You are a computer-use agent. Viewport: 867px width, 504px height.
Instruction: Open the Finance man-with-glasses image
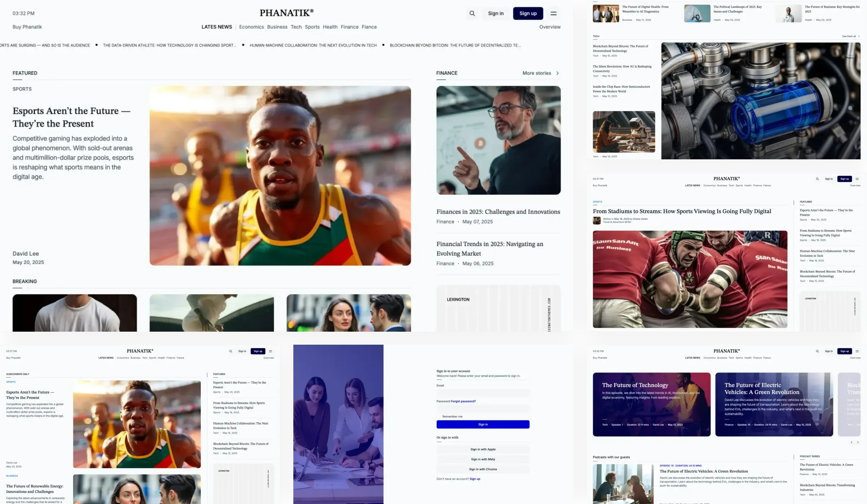click(x=499, y=140)
